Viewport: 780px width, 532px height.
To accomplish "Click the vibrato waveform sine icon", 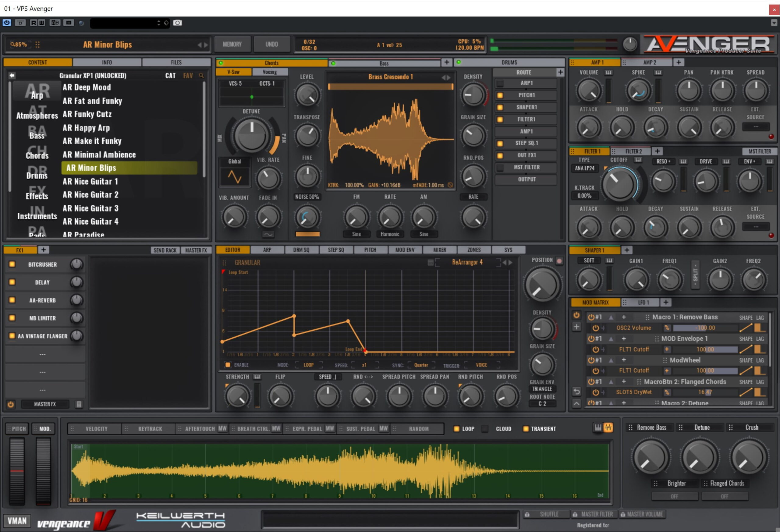I will click(x=268, y=235).
